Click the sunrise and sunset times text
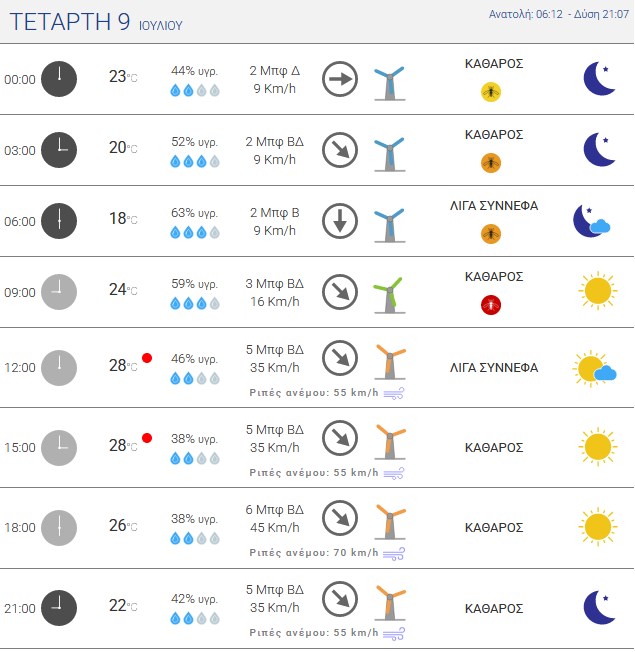 pyautogui.click(x=558, y=14)
